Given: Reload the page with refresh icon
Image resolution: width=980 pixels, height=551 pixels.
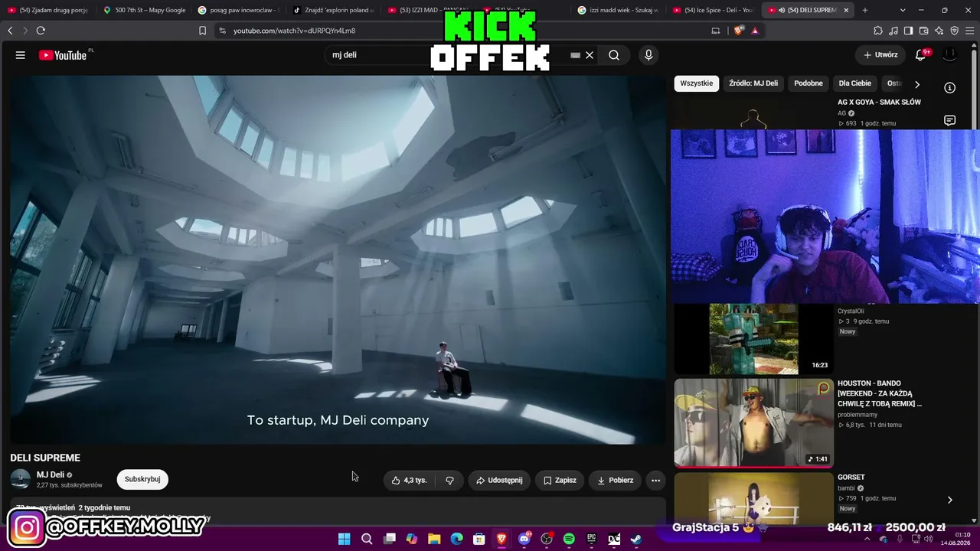Looking at the screenshot, I should tap(41, 31).
